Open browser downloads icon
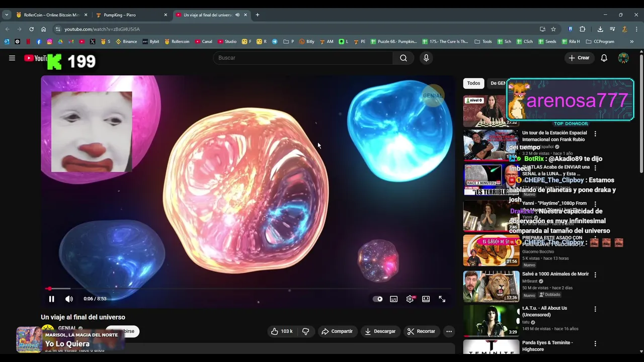The image size is (644, 362). click(600, 29)
